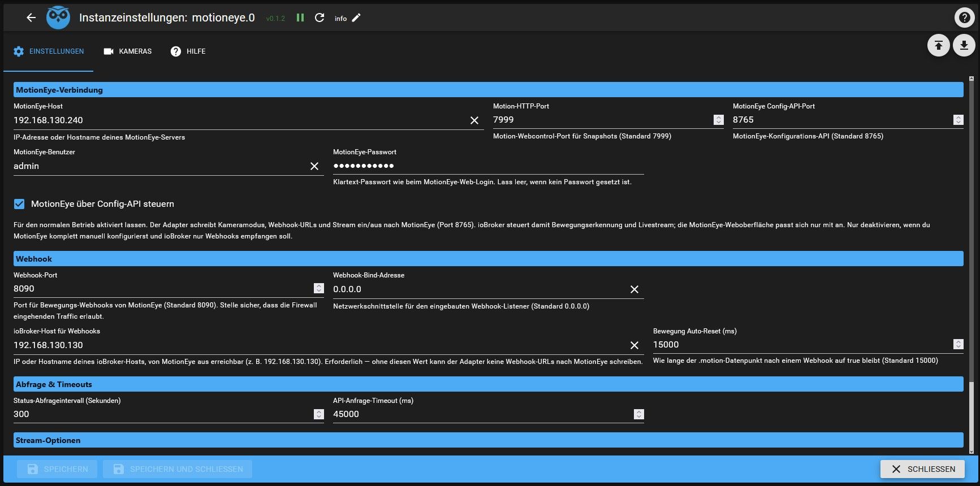The height and width of the screenshot is (486, 980).
Task: Switch to the Kameras tab
Action: click(128, 51)
